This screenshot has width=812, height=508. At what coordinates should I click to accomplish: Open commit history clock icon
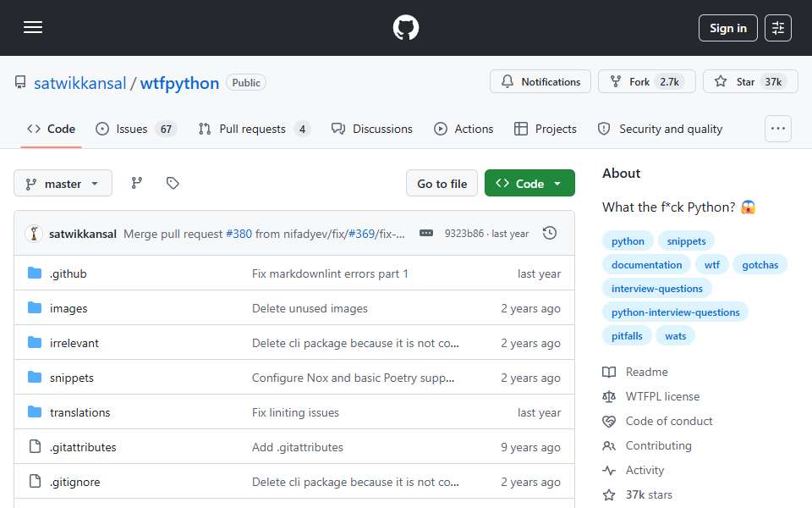click(550, 234)
